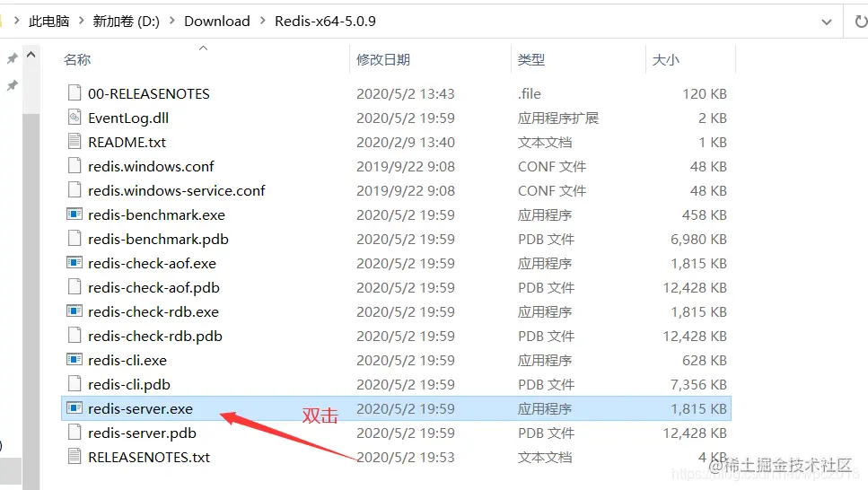Click the 628 KB size value
This screenshot has height=490, width=868.
[704, 360]
